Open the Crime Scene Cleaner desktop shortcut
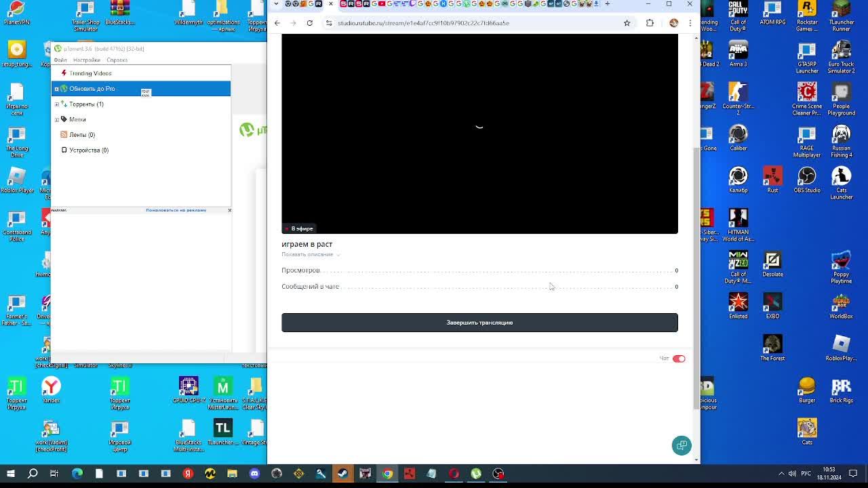This screenshot has width=868, height=488. coord(807,98)
